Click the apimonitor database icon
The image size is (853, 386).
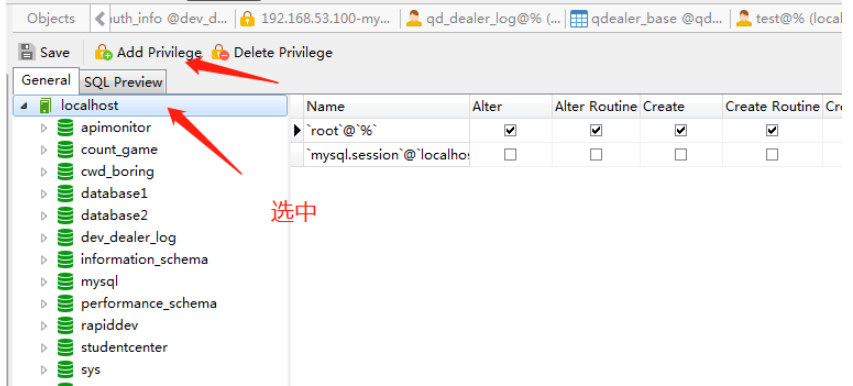pos(65,128)
